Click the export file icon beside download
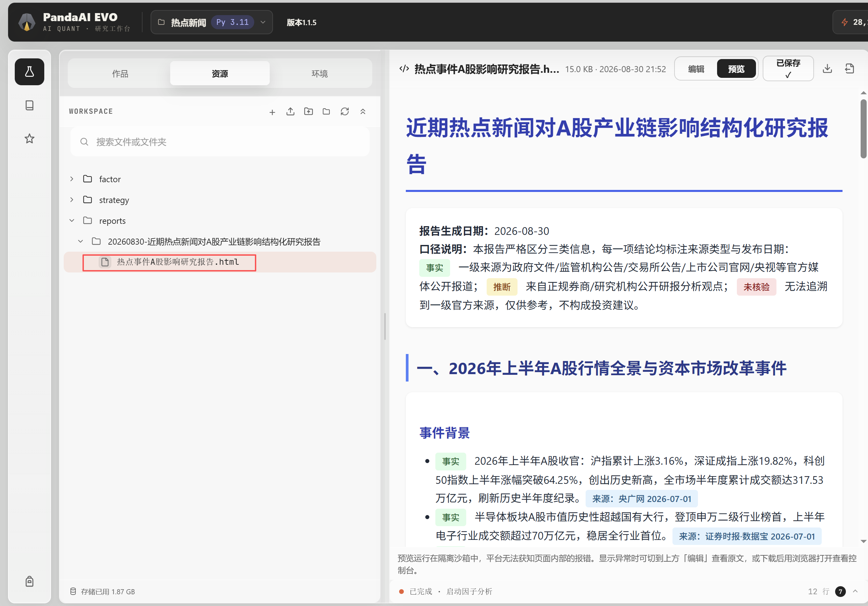The width and height of the screenshot is (868, 606). [850, 68]
